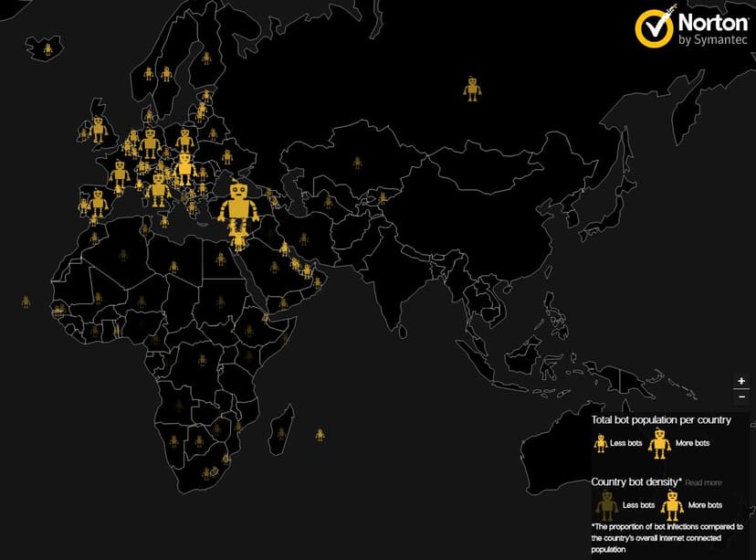Select the bot icon over Namibia
756x560 pixels.
tap(173, 441)
